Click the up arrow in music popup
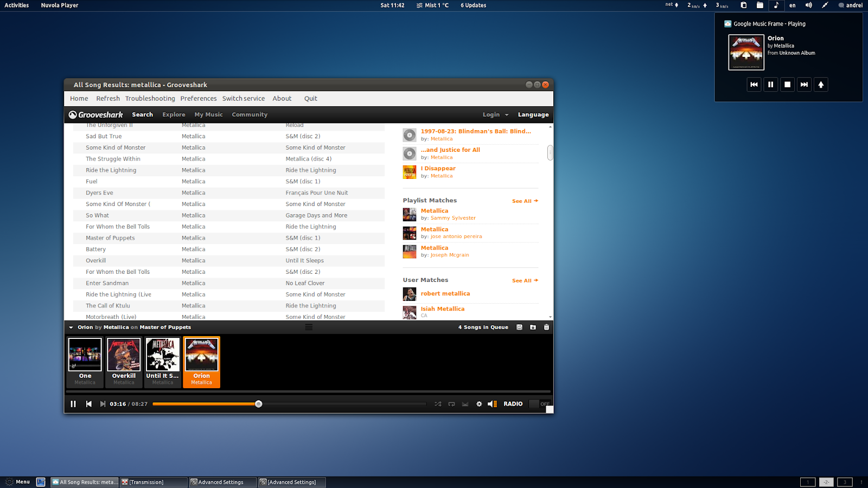 click(821, 85)
